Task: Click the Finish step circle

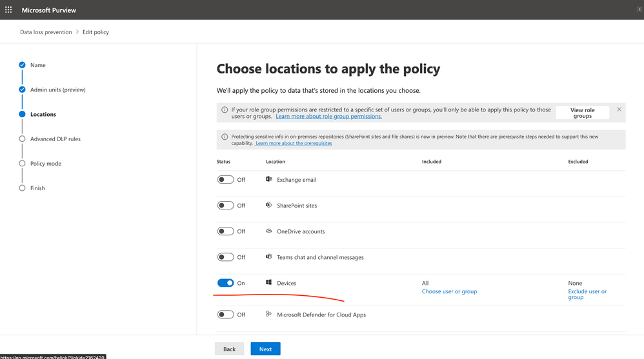Action: tap(22, 188)
